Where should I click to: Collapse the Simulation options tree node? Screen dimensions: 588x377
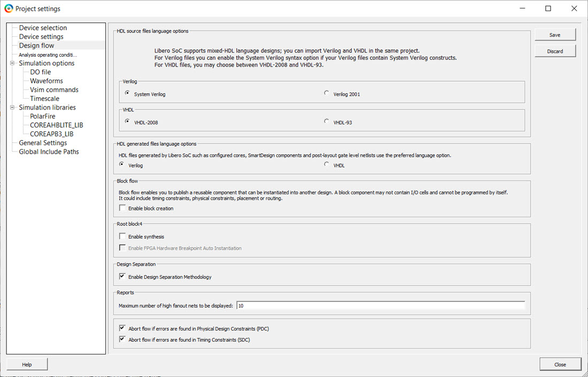[x=12, y=63]
